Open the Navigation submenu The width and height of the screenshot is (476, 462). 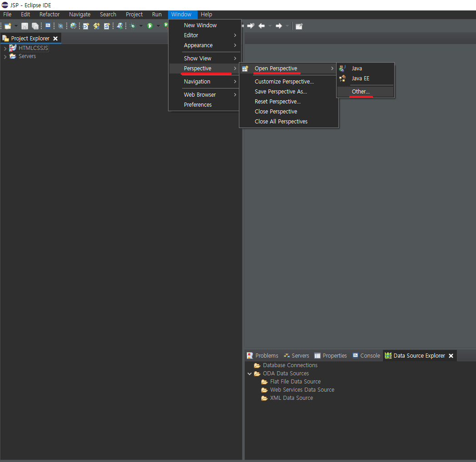pos(205,82)
